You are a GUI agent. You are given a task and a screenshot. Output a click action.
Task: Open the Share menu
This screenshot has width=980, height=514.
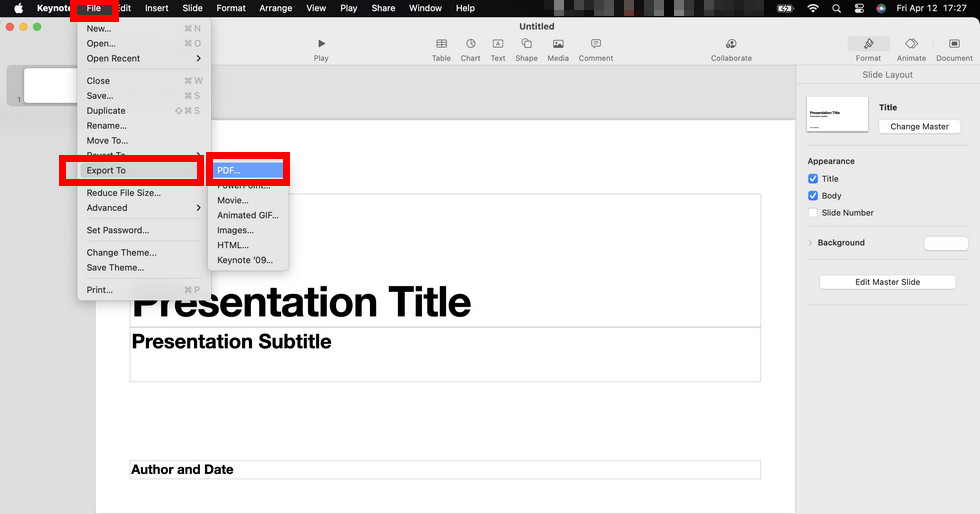click(382, 8)
